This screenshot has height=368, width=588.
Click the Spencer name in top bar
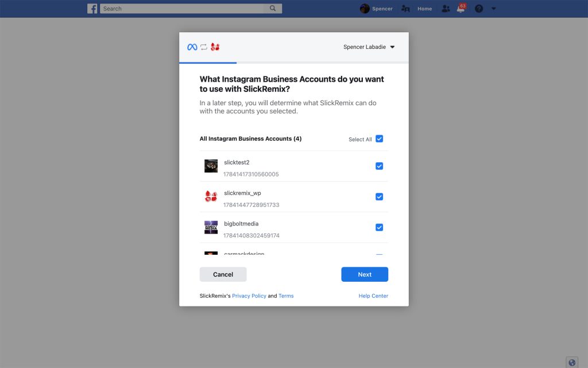point(382,9)
